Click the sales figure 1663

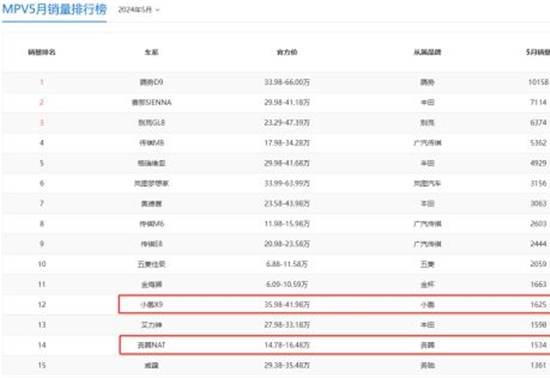538,284
